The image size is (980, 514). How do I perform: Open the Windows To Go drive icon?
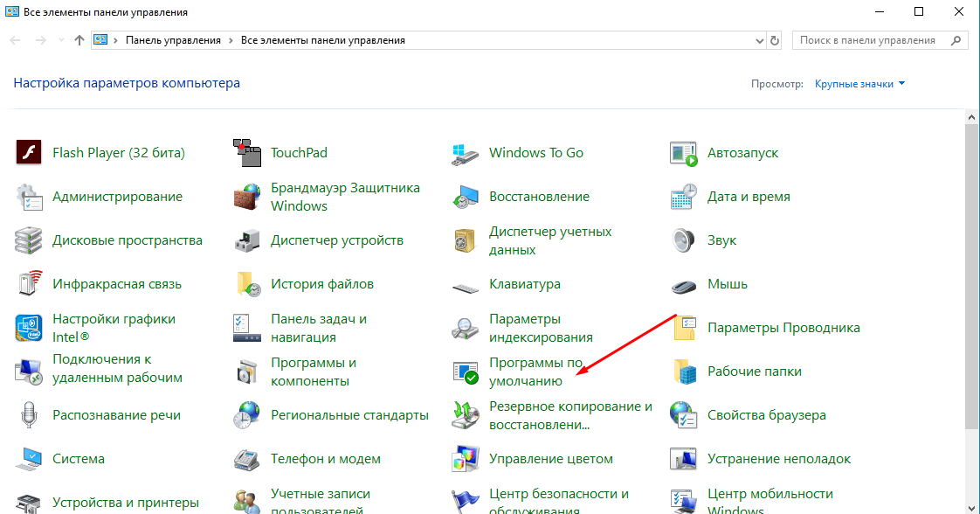[x=465, y=153]
